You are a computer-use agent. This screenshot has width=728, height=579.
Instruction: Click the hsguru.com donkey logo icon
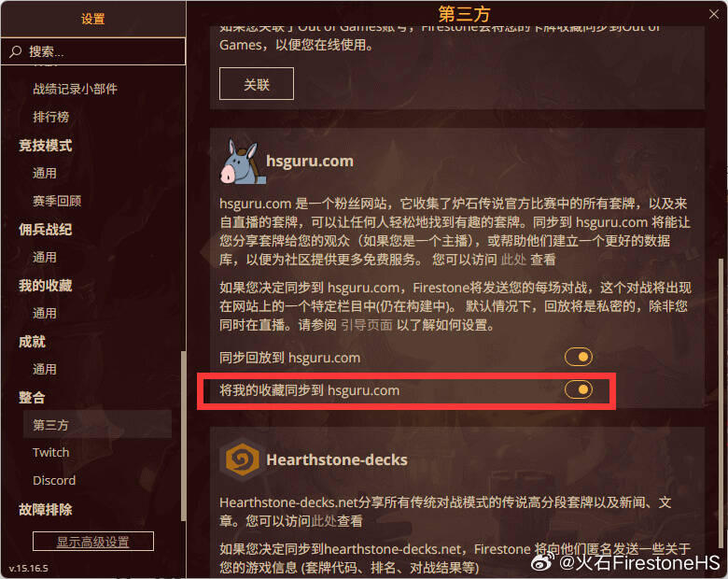tap(243, 162)
